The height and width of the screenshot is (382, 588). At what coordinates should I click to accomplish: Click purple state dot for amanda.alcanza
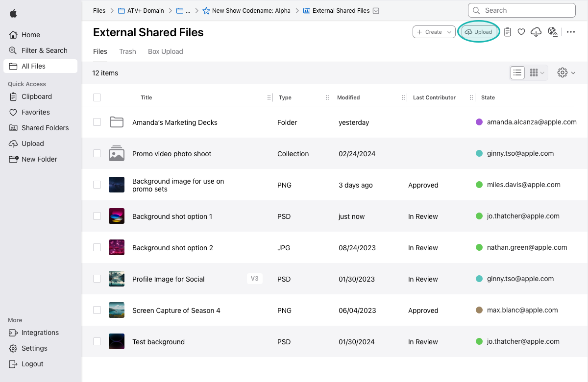479,122
